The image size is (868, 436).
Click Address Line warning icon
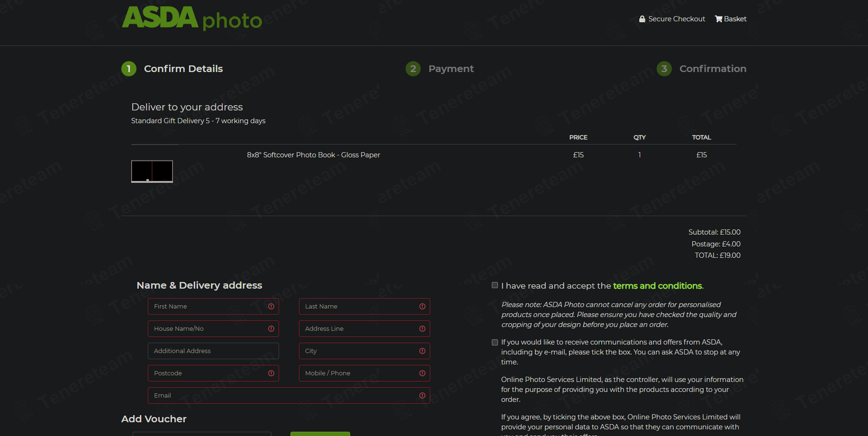[x=422, y=329]
